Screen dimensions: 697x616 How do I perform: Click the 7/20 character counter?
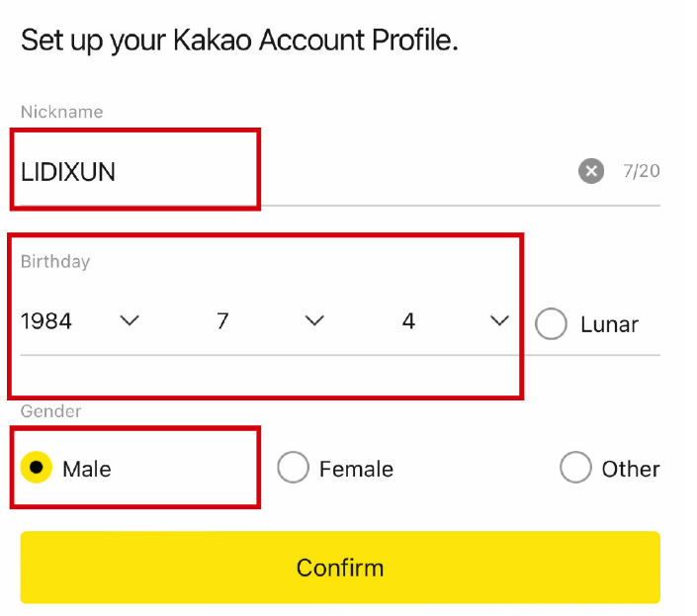point(641,171)
